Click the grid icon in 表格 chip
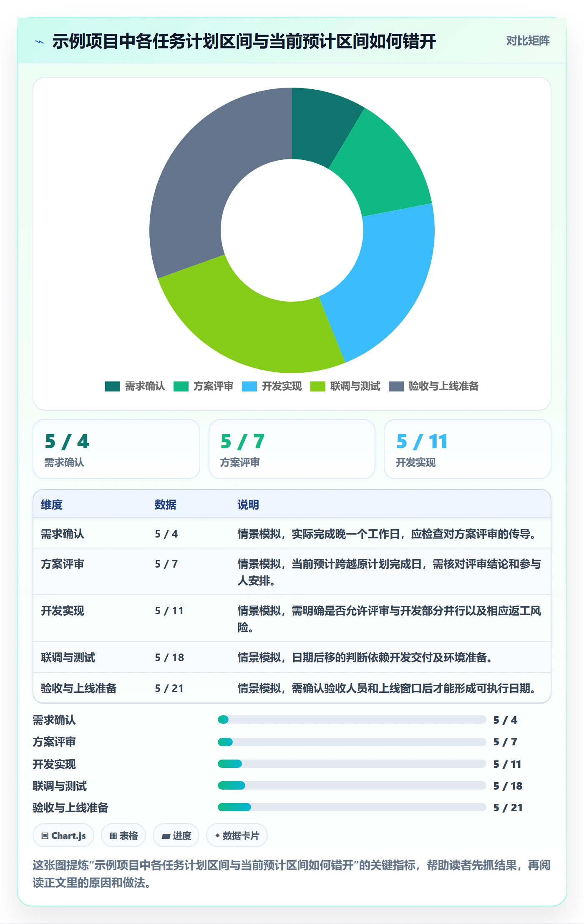This screenshot has height=924, width=584. [113, 836]
